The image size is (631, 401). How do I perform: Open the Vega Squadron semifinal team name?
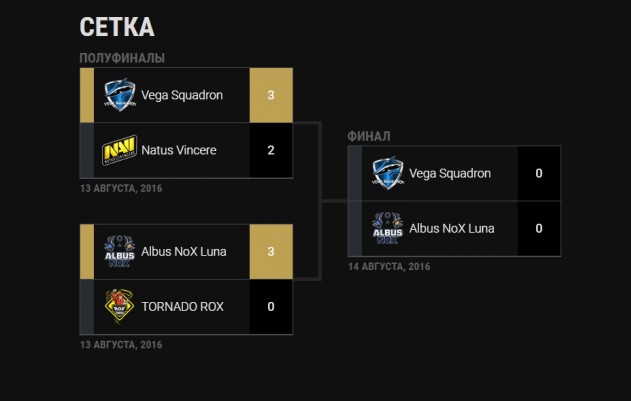182,95
